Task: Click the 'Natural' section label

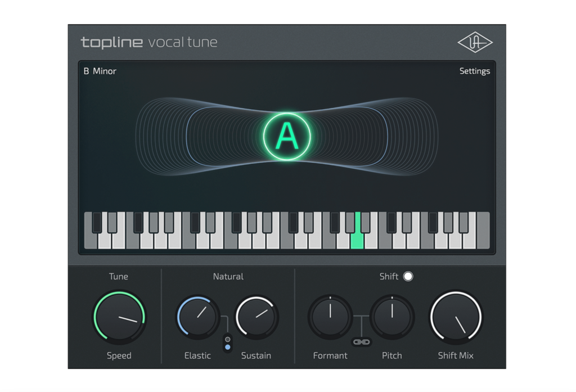Action: pyautogui.click(x=228, y=276)
